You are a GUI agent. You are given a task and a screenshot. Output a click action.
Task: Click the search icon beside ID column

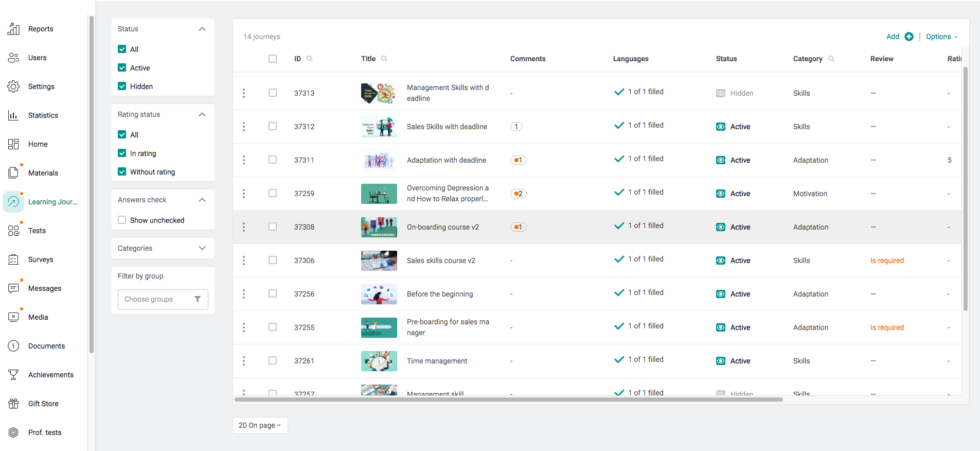310,59
